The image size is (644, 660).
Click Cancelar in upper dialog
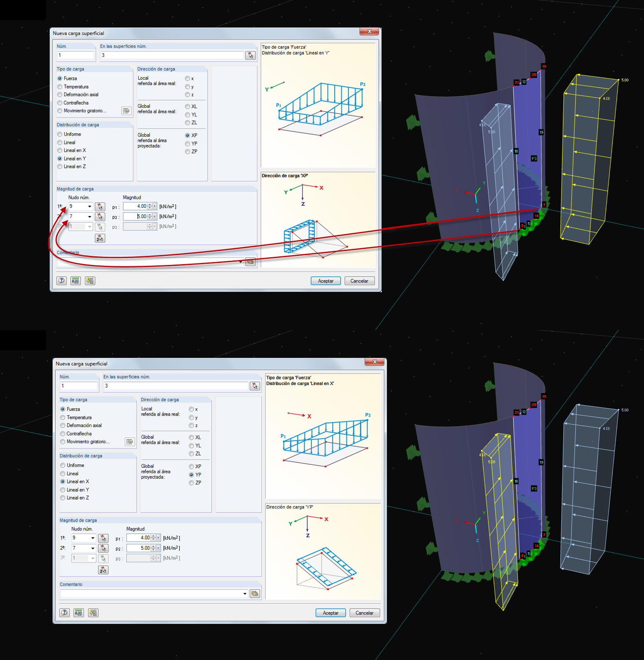(360, 281)
